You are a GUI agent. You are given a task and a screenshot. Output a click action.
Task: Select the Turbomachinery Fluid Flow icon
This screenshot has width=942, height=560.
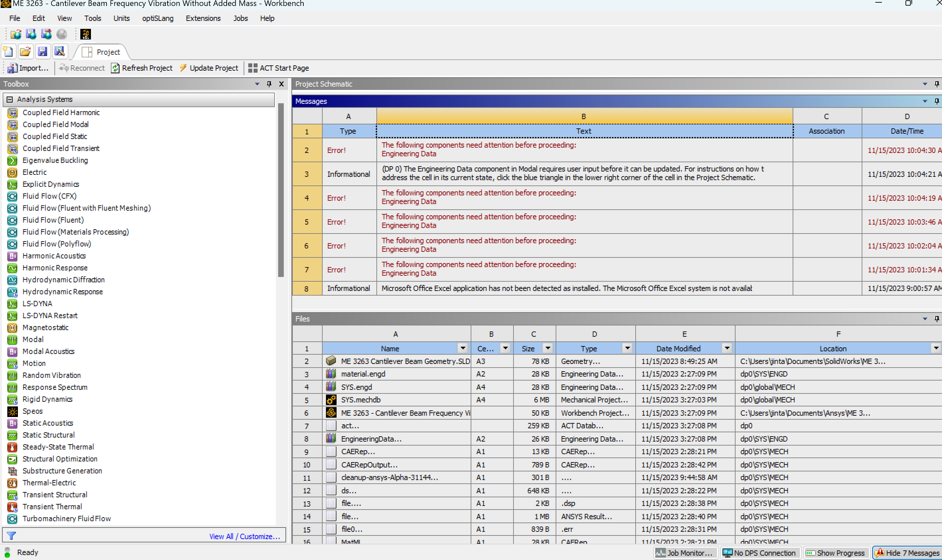pyautogui.click(x=13, y=519)
